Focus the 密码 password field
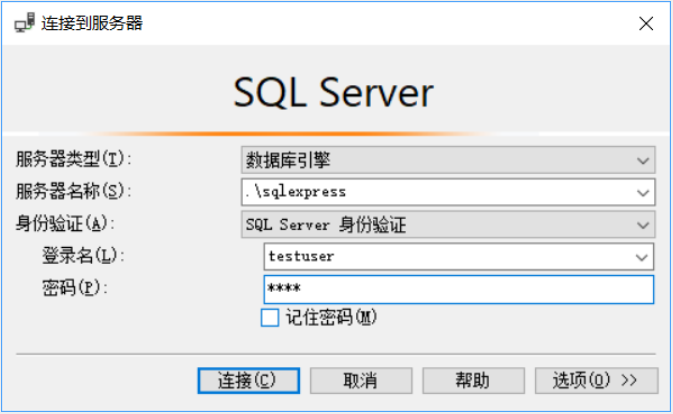The height and width of the screenshot is (414, 673). click(x=459, y=290)
